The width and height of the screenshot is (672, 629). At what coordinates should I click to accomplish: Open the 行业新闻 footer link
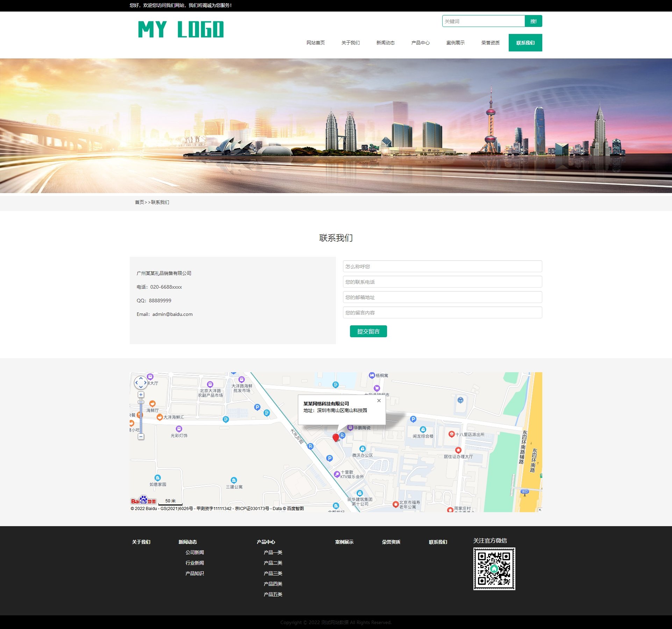(195, 563)
